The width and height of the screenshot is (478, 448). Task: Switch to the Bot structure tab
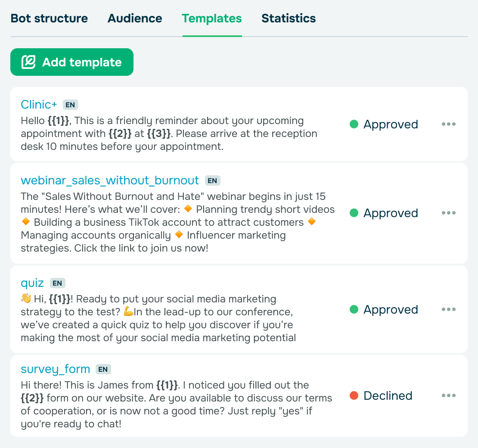(x=49, y=18)
